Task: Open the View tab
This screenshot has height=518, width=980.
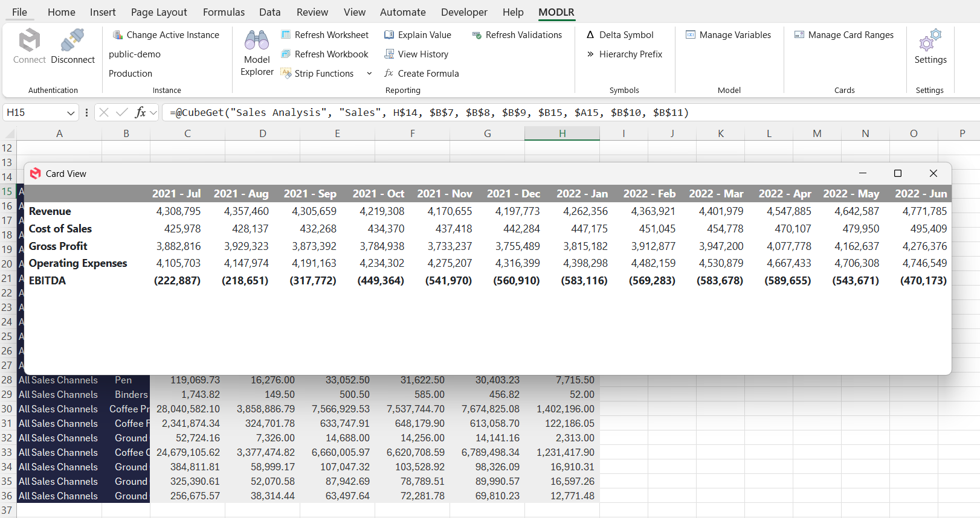Action: click(x=355, y=12)
